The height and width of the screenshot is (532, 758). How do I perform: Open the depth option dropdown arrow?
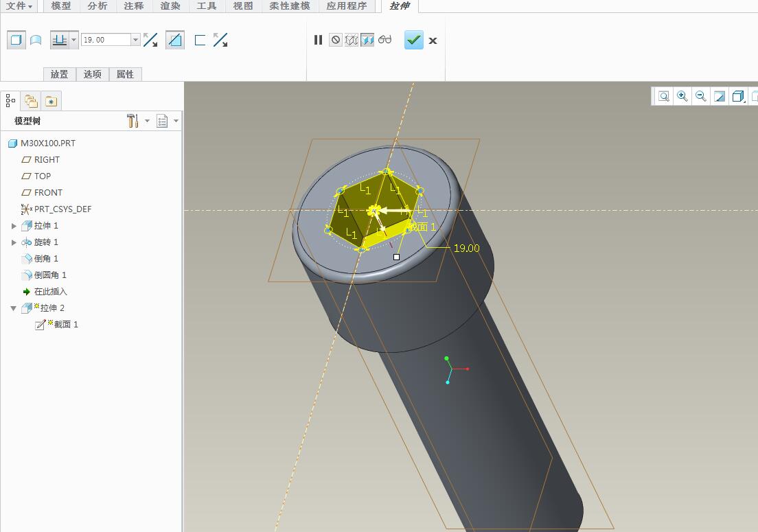pos(74,40)
